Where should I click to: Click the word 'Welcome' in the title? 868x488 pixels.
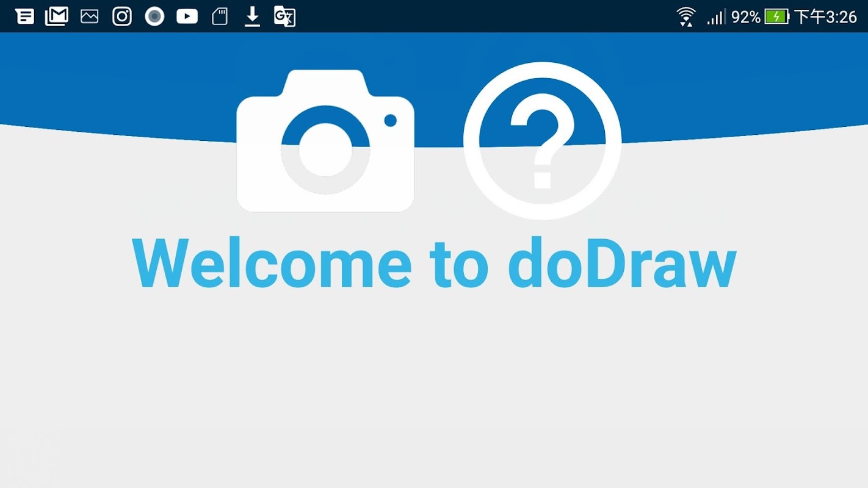[x=272, y=264]
